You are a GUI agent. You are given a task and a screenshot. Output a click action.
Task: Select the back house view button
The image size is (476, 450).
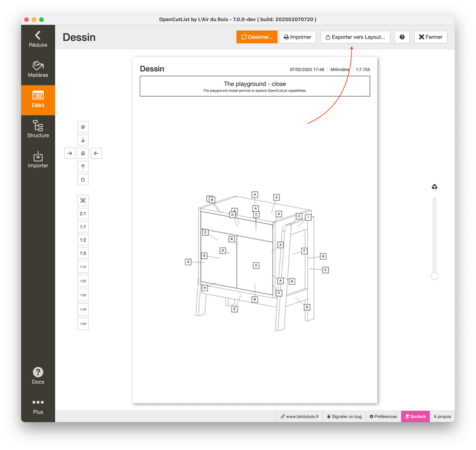pos(83,180)
